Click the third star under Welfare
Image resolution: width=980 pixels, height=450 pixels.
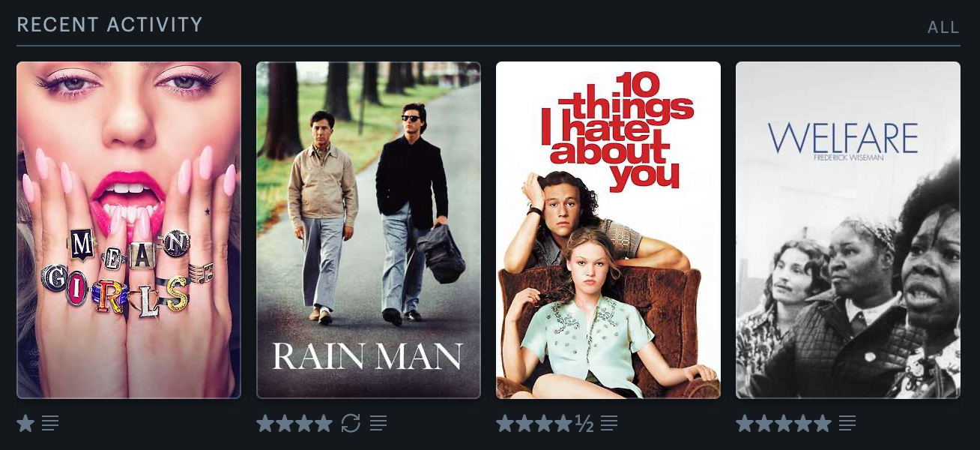(784, 424)
